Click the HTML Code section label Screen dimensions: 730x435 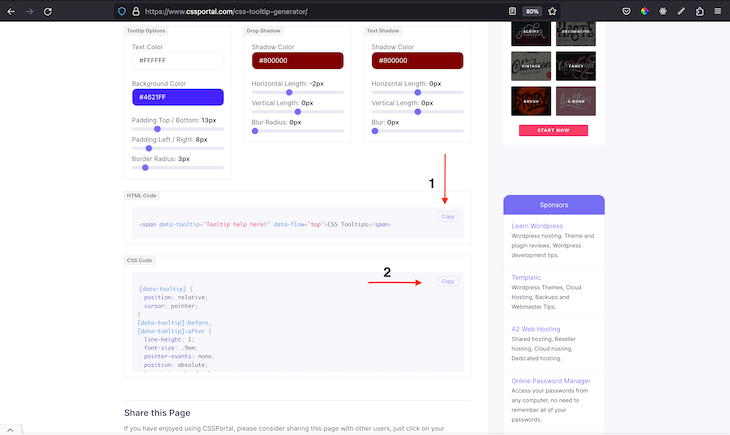tap(142, 196)
